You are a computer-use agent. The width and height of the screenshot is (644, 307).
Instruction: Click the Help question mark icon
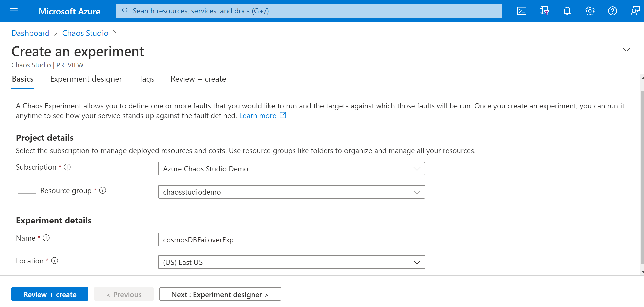[x=612, y=11]
